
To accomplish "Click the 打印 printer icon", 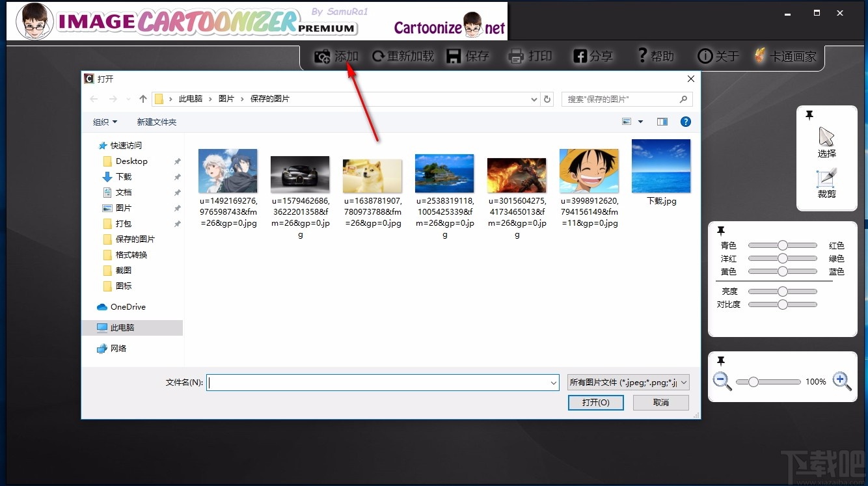I will click(516, 57).
